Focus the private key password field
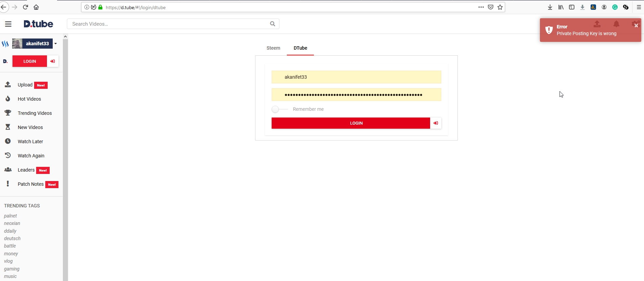The height and width of the screenshot is (281, 644). (x=356, y=95)
